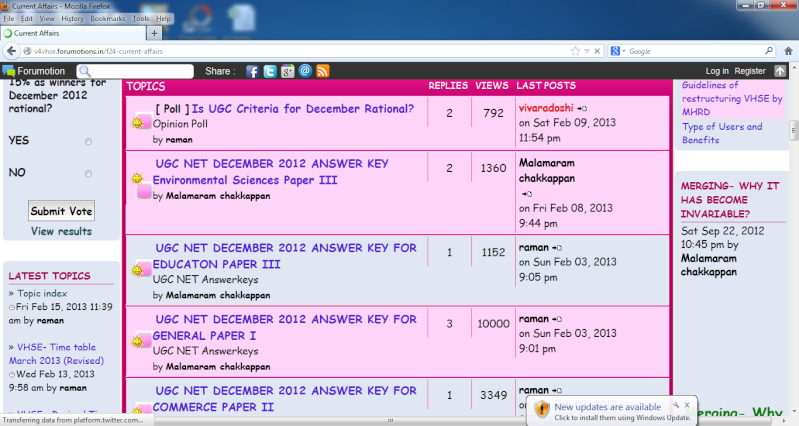Jump to raman's last post in GENERAL PAPER I
Viewport: 799px width, 426px height.
[557, 320]
